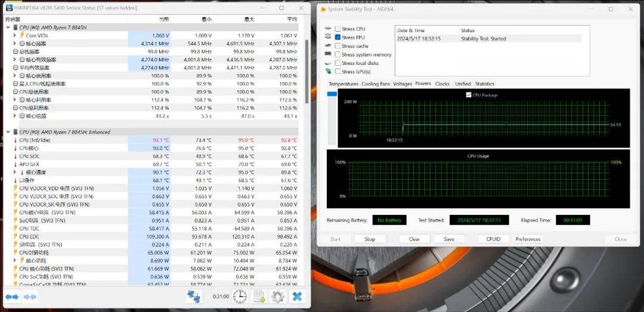Click the FPU icon beside Stress FPU
644x312 pixels.
click(328, 37)
